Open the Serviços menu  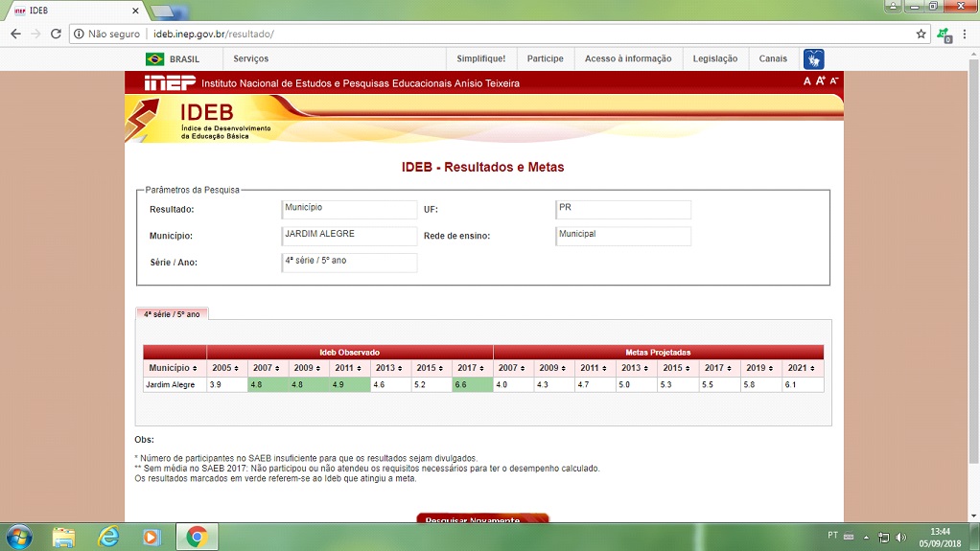[x=250, y=58]
